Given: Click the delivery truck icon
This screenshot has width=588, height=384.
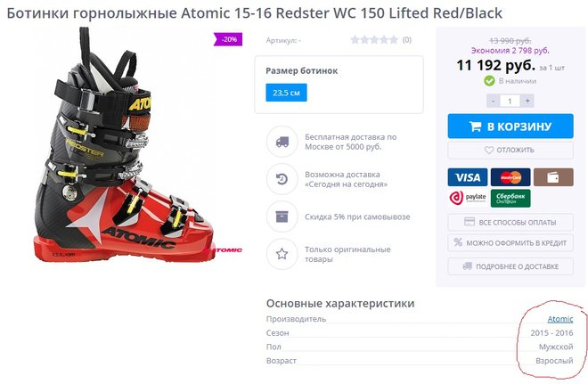Looking at the screenshot, I should [282, 142].
